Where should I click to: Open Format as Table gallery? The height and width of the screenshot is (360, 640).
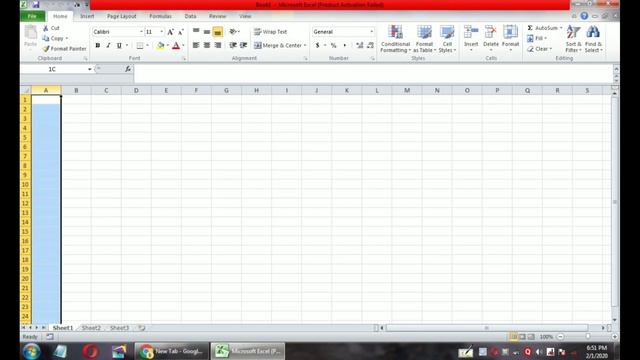coord(424,39)
